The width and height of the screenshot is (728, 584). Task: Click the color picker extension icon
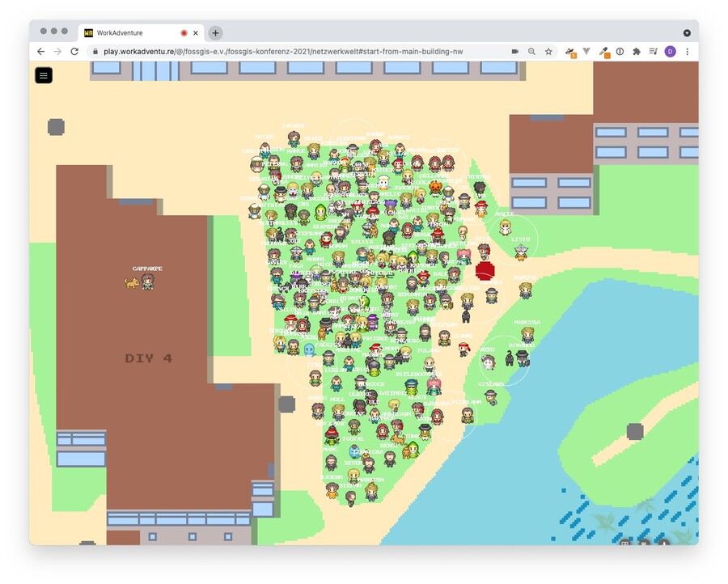click(603, 52)
